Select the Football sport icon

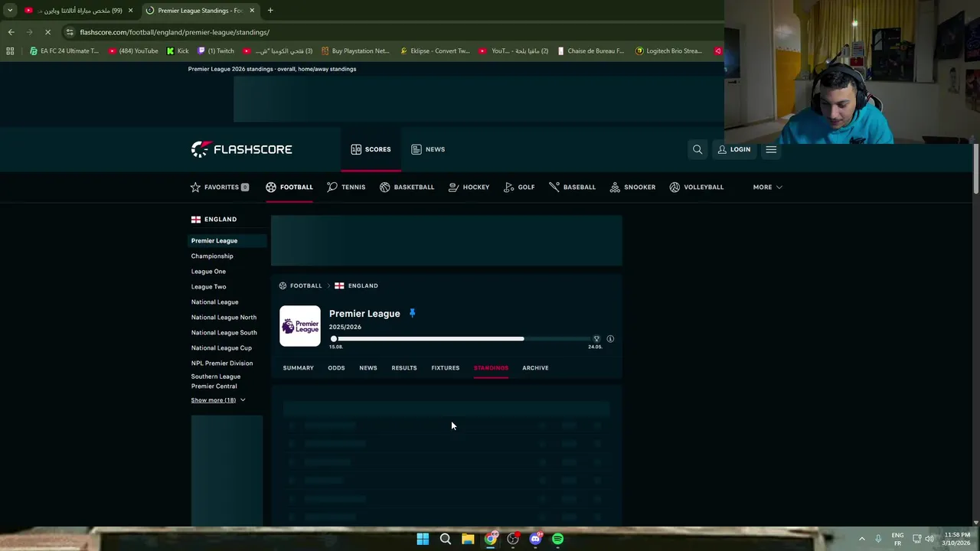(271, 187)
